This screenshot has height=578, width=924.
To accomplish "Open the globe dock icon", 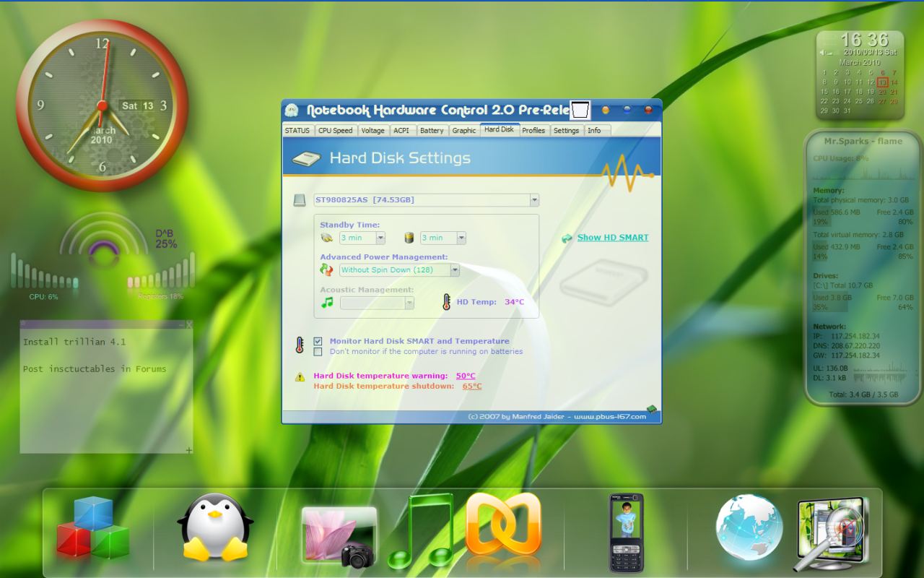I will click(x=749, y=527).
